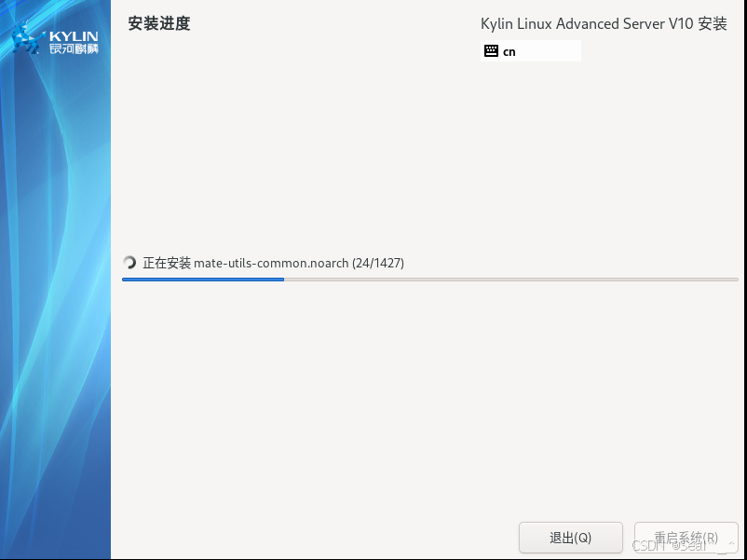Image resolution: width=747 pixels, height=560 pixels.
Task: Click the 退出(Q) quit button
Action: pos(570,538)
